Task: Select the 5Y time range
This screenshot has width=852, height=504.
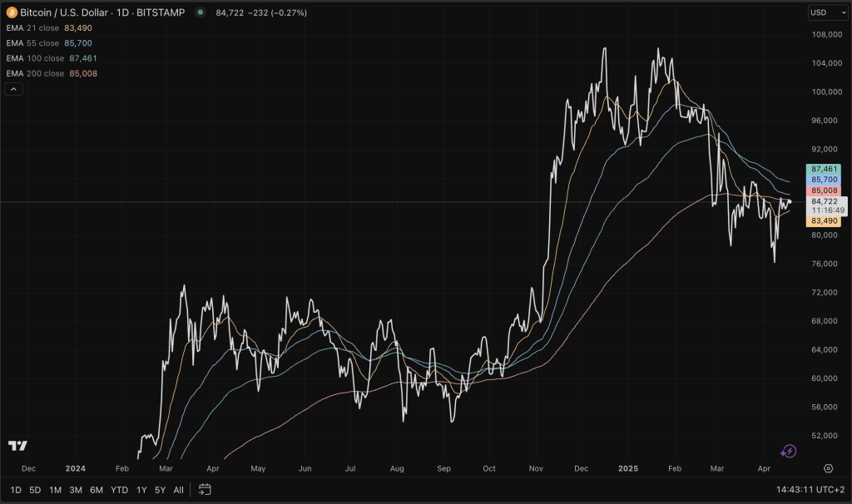Action: (x=160, y=490)
